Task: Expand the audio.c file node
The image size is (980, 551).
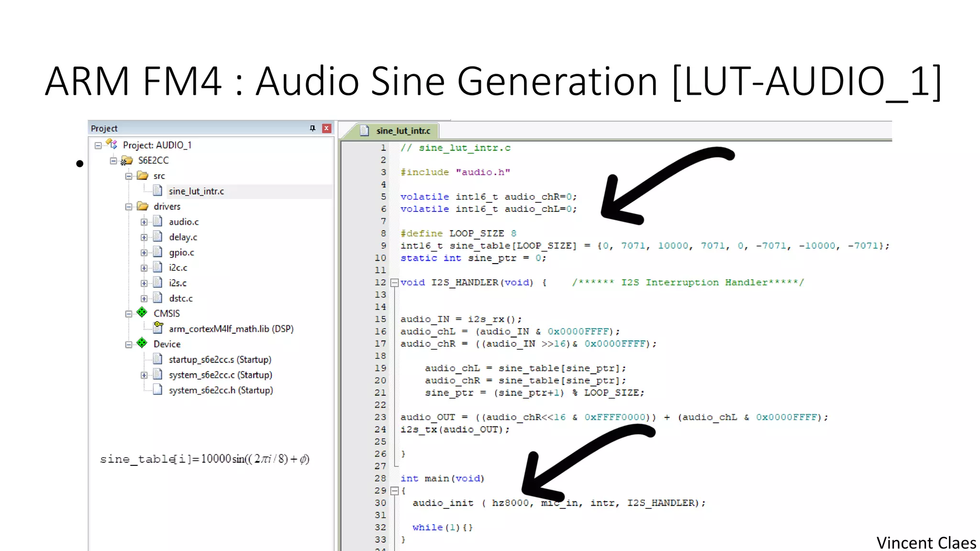Action: point(144,222)
